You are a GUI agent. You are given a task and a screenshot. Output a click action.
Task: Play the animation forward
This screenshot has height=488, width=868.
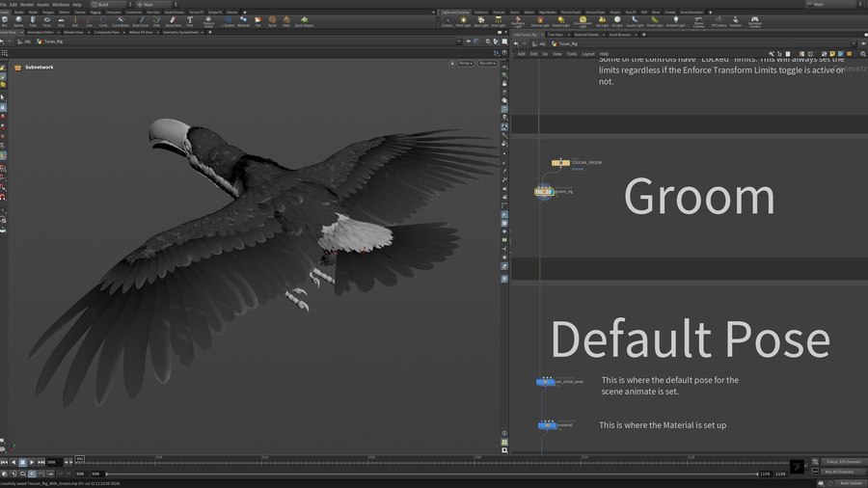click(32, 462)
